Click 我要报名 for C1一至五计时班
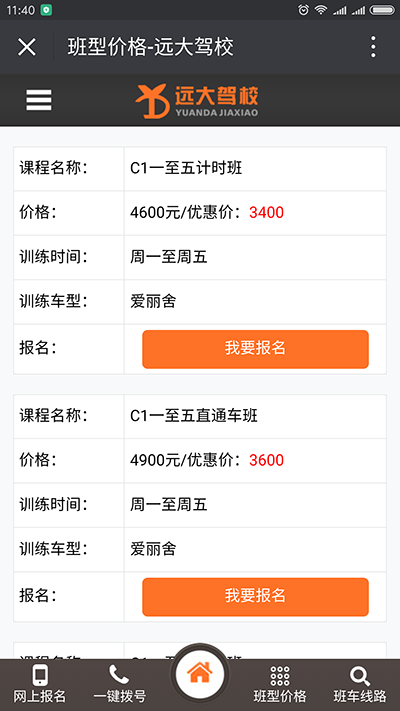 click(x=255, y=349)
